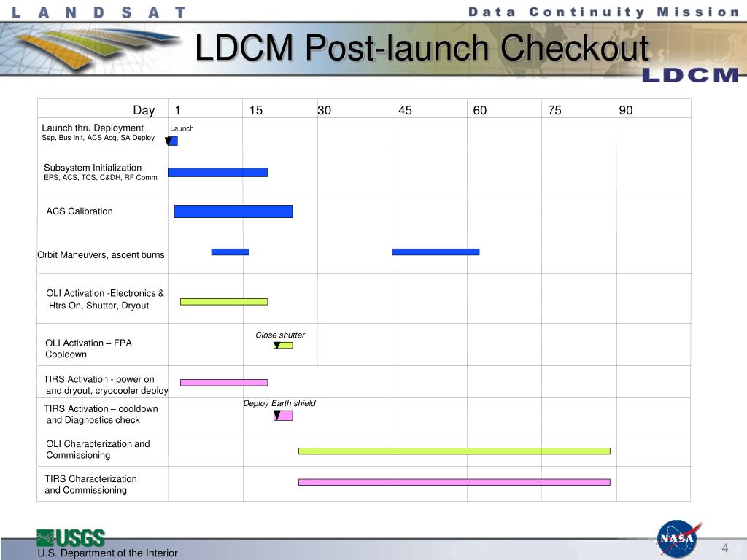Click the 'Day' header label
Viewport: 747px width, 560px height.
coord(144,111)
